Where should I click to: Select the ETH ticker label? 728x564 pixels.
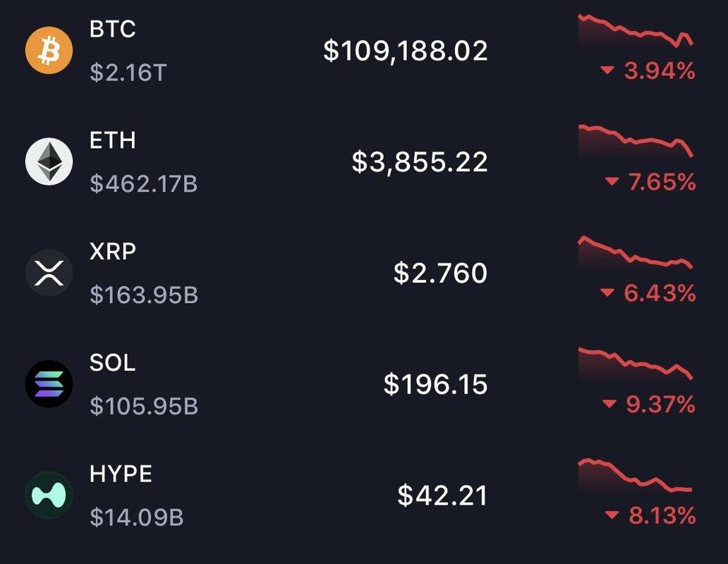(112, 140)
